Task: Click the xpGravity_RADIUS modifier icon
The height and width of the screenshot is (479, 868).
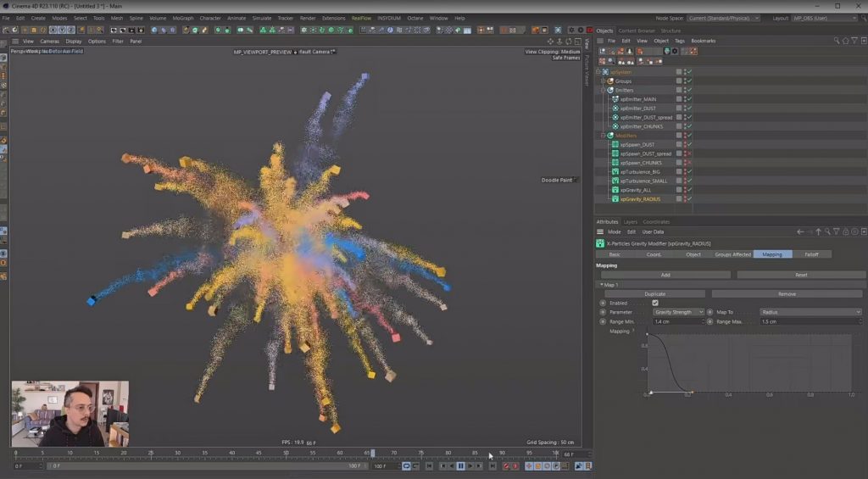Action: (615, 198)
